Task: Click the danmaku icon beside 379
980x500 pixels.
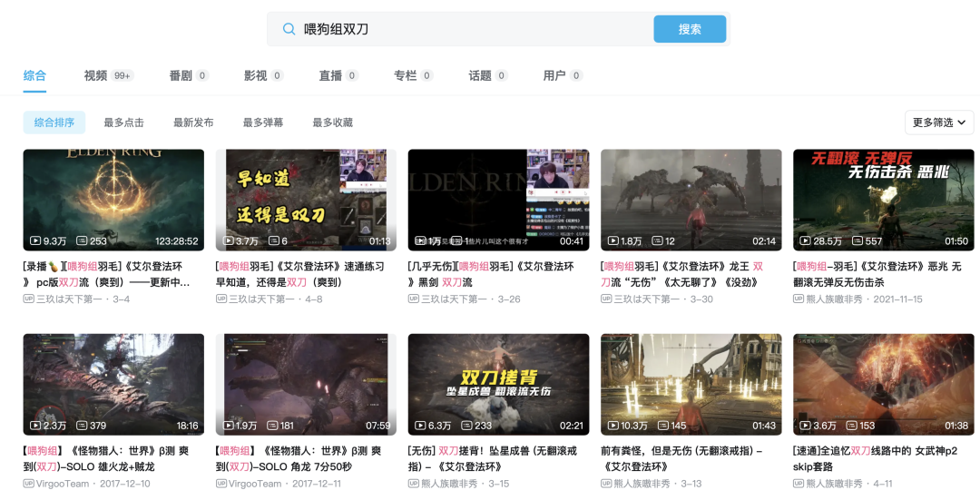Action: tap(82, 425)
